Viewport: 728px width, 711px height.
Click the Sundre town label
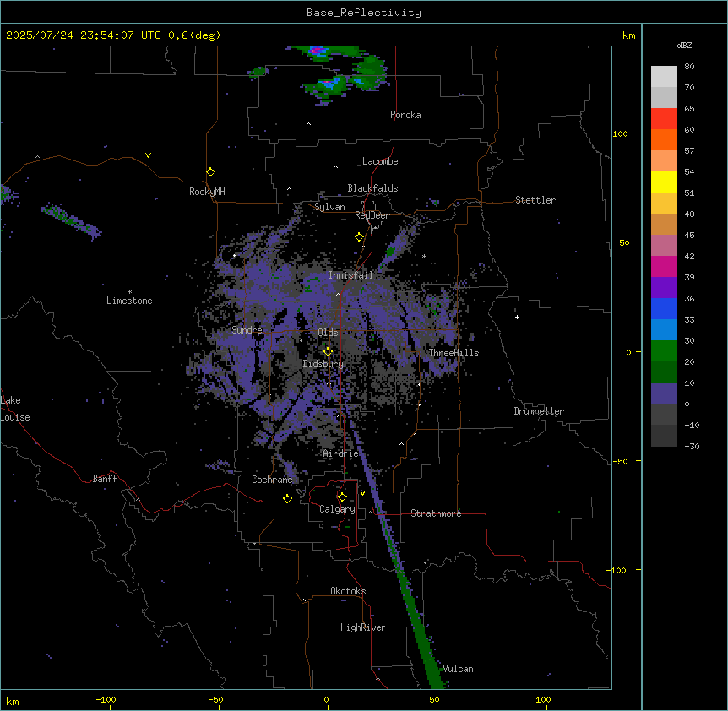247,330
